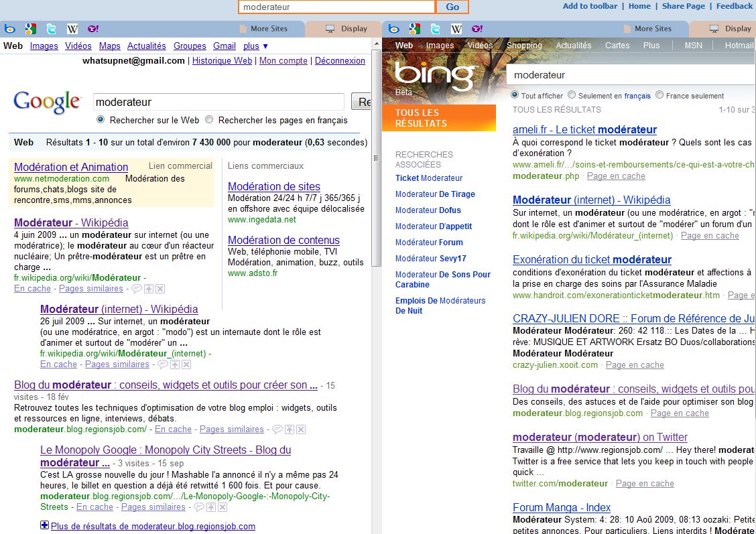The height and width of the screenshot is (534, 756).
Task: Expand Google's 'plus' dropdown menu
Action: coord(255,46)
